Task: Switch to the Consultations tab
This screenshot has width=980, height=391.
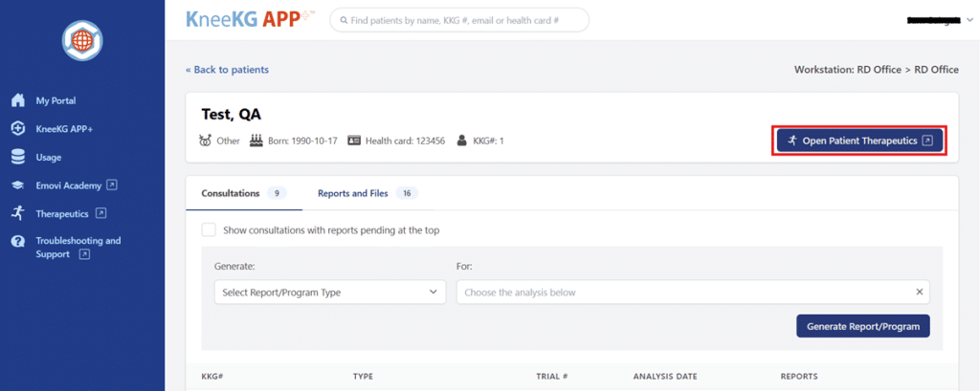Action: [244, 193]
